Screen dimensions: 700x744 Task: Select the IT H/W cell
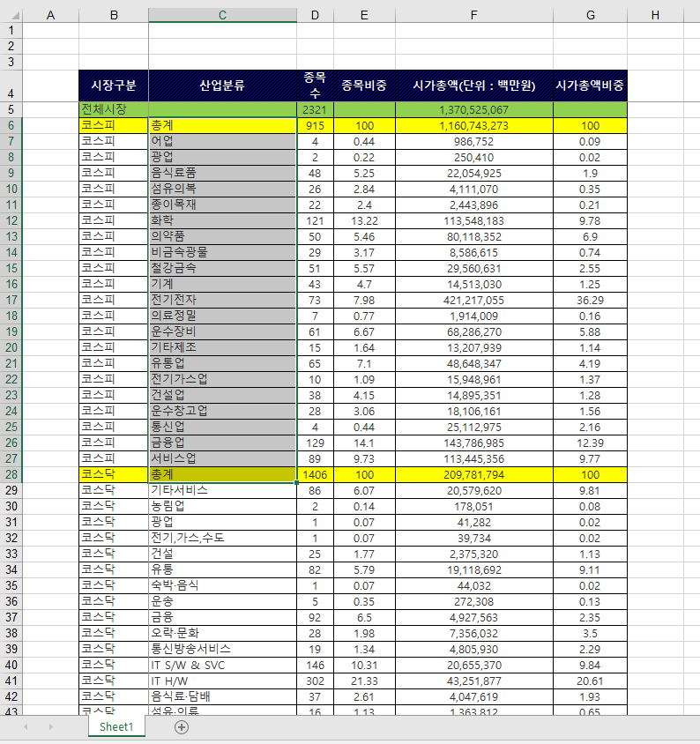coord(222,681)
